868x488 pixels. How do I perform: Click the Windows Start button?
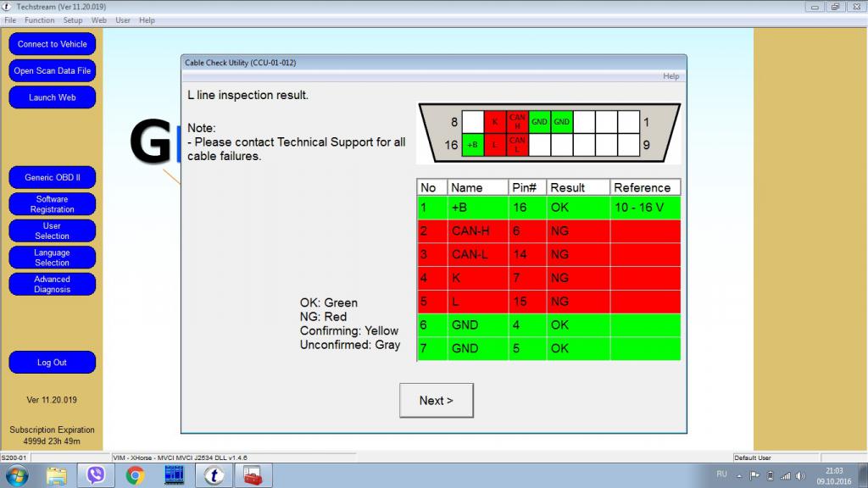(x=16, y=475)
